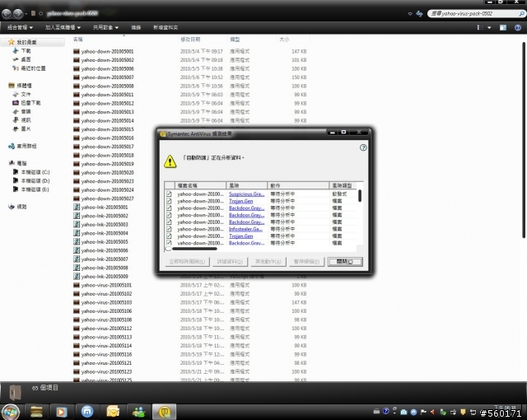Open the Maxthon browser taskbar icon
Viewport: 527px width, 420px height.
coord(87,412)
